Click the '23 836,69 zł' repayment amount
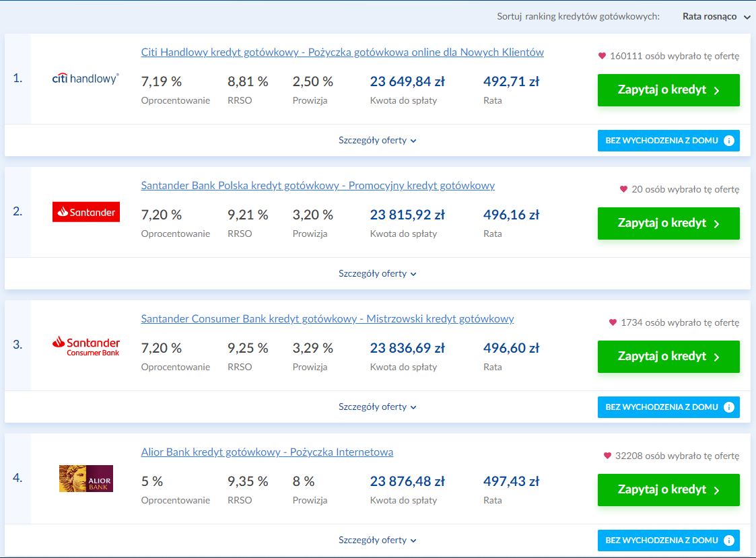756x558 pixels. point(407,348)
